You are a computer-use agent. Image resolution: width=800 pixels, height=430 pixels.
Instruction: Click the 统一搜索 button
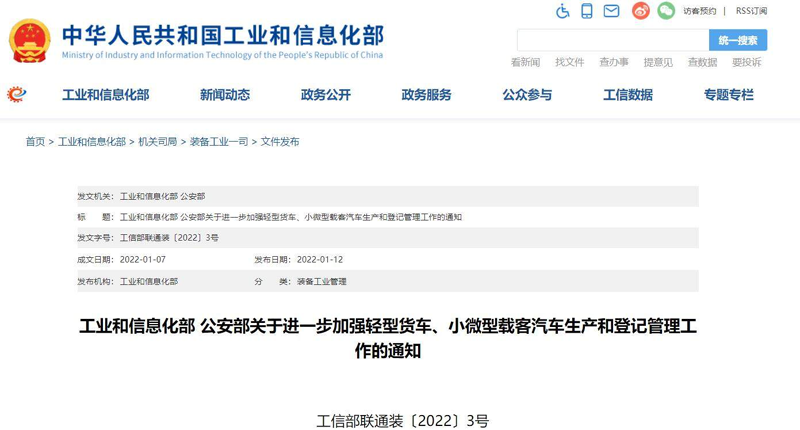[738, 40]
